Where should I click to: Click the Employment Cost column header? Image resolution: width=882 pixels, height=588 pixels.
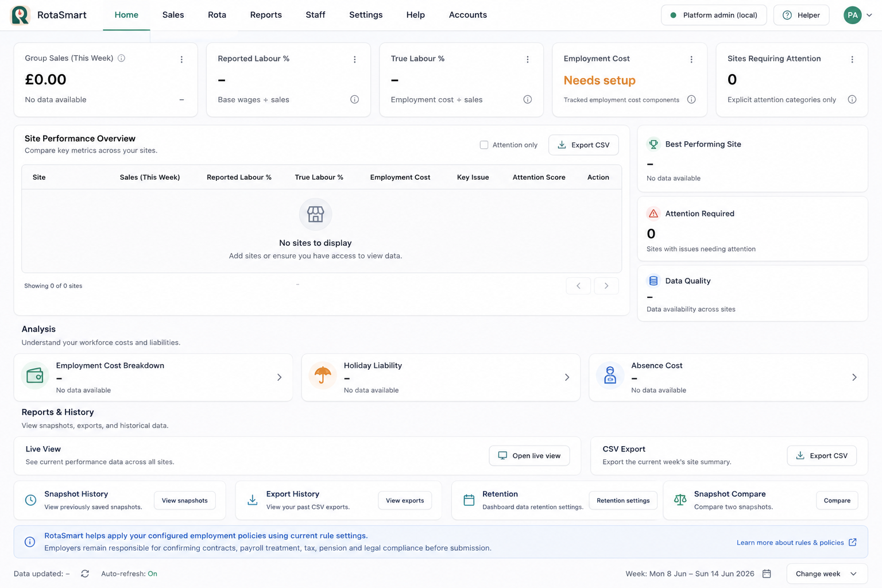400,177
